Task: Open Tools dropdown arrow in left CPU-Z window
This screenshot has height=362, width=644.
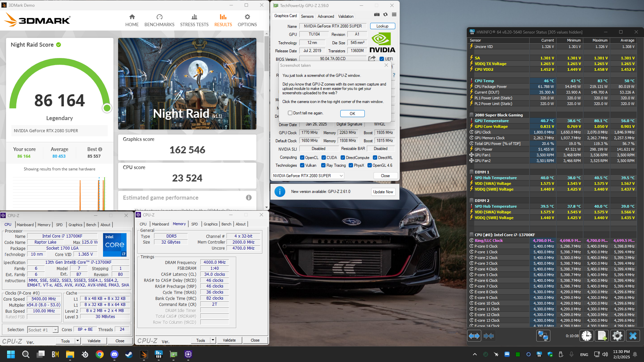Action: 78,341
